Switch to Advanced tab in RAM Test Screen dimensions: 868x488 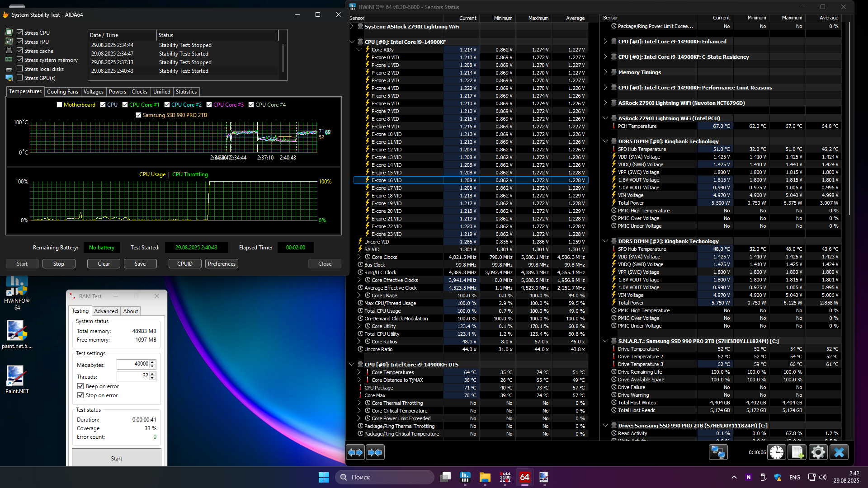tap(106, 311)
